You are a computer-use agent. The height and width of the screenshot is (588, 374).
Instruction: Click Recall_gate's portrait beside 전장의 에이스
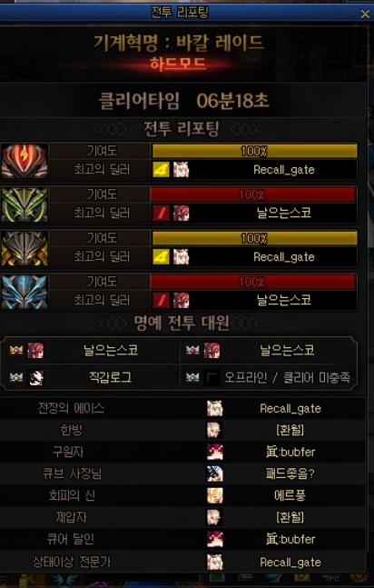[x=215, y=408]
